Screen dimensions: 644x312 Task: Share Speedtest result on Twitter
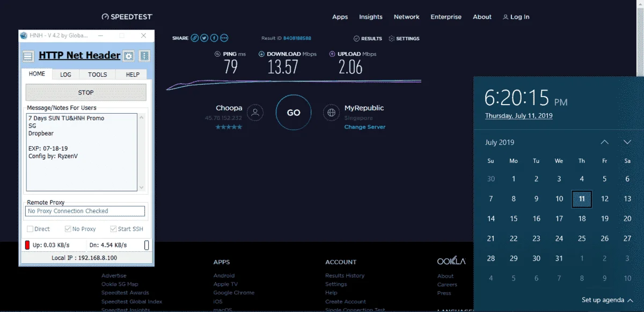point(204,38)
